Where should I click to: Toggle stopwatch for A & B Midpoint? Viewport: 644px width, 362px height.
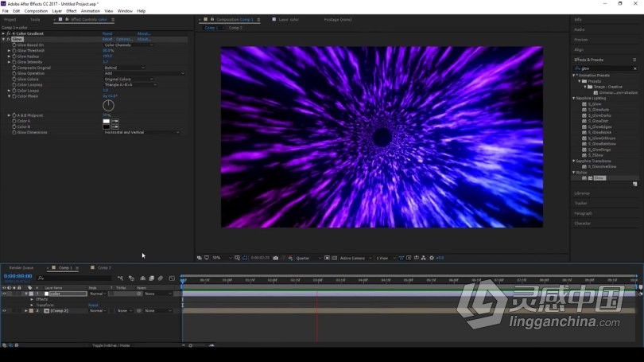14,115
